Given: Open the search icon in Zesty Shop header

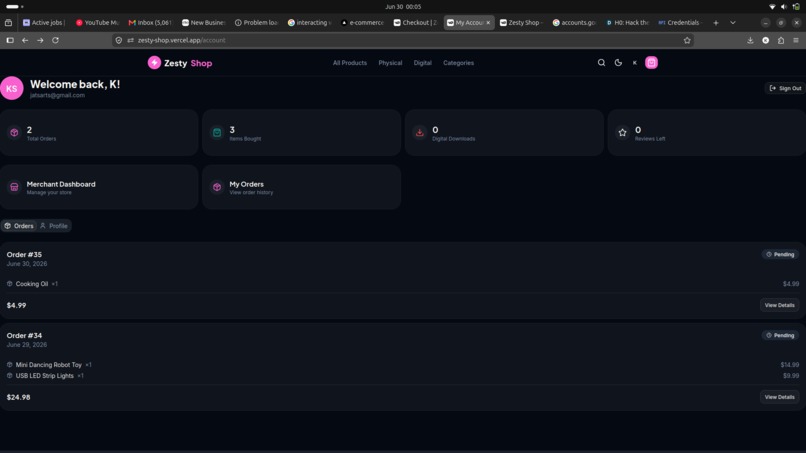Looking at the screenshot, I should point(601,63).
